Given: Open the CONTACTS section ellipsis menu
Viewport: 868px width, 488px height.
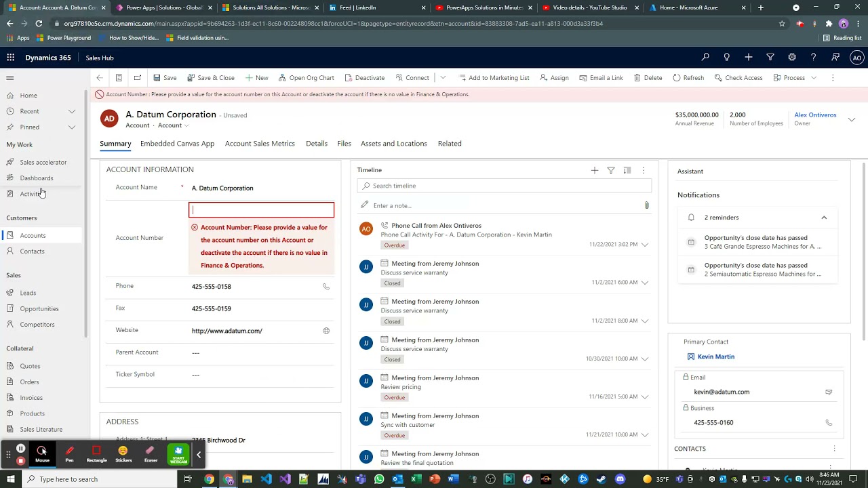Looking at the screenshot, I should click(834, 449).
